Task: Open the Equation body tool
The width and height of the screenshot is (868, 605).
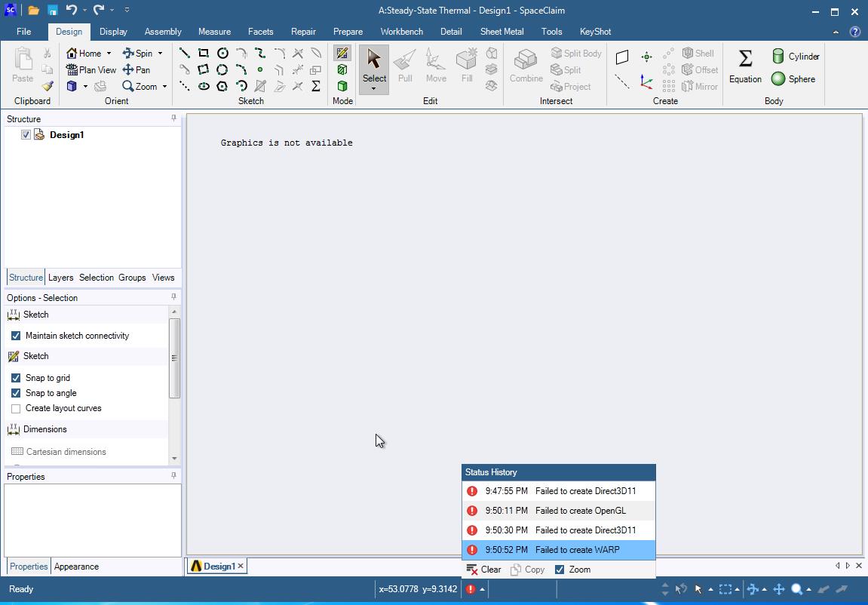Action: 745,66
